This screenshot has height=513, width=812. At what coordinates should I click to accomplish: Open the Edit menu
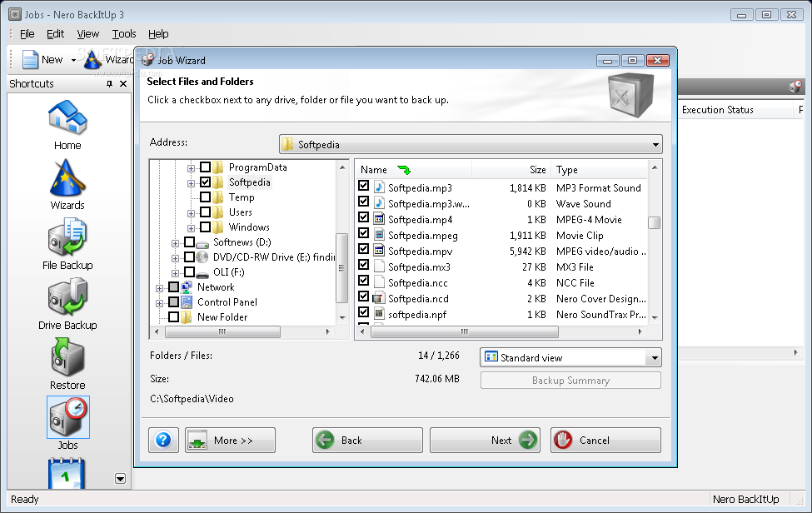[x=56, y=33]
